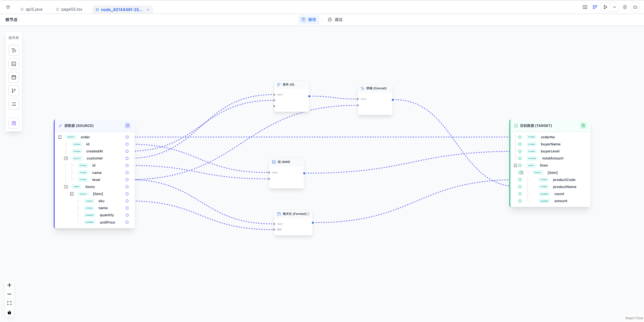Select the calculator component icon
Screen dimensions: 644x322
pos(14,64)
